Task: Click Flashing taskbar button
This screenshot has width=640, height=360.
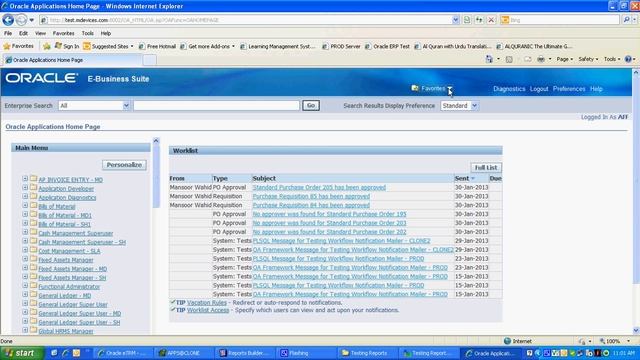Action: (x=306, y=353)
